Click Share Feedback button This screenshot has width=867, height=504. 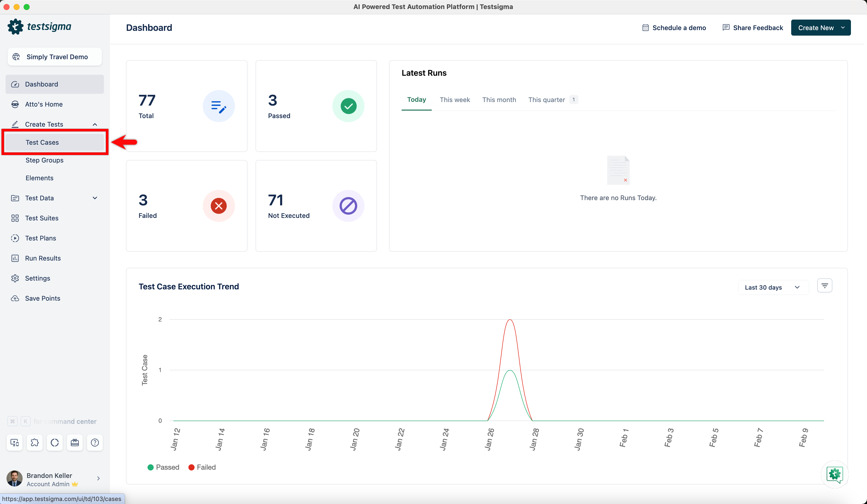click(x=753, y=28)
